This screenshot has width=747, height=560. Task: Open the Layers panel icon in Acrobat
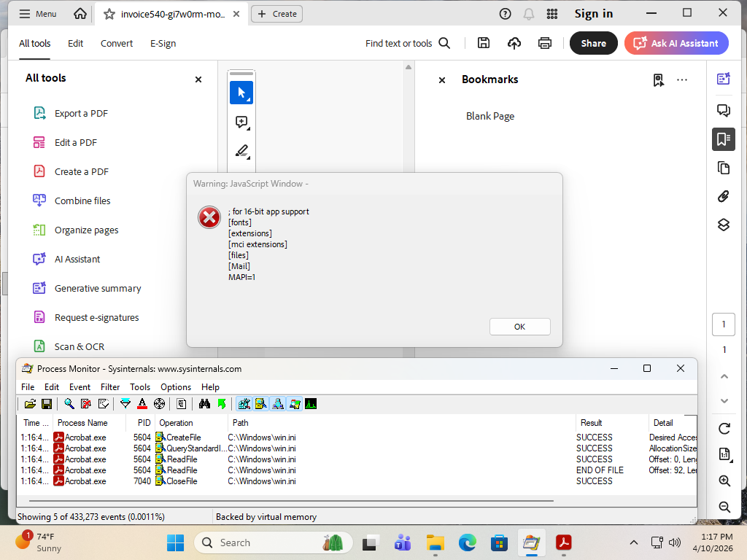click(x=723, y=225)
